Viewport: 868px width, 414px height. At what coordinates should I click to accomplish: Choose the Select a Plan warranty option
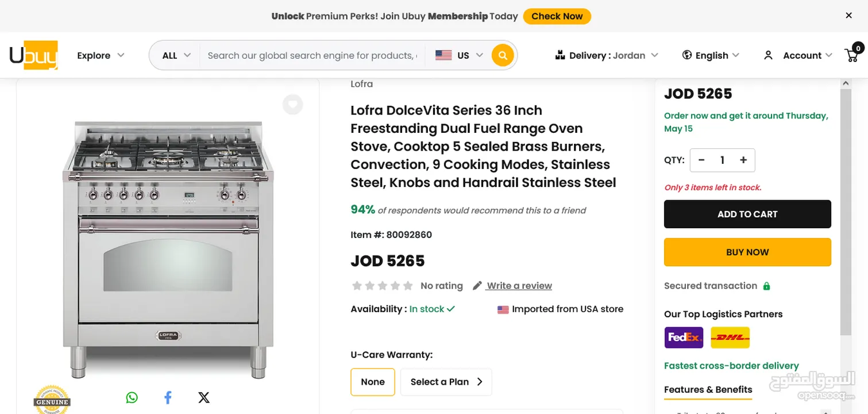click(446, 382)
